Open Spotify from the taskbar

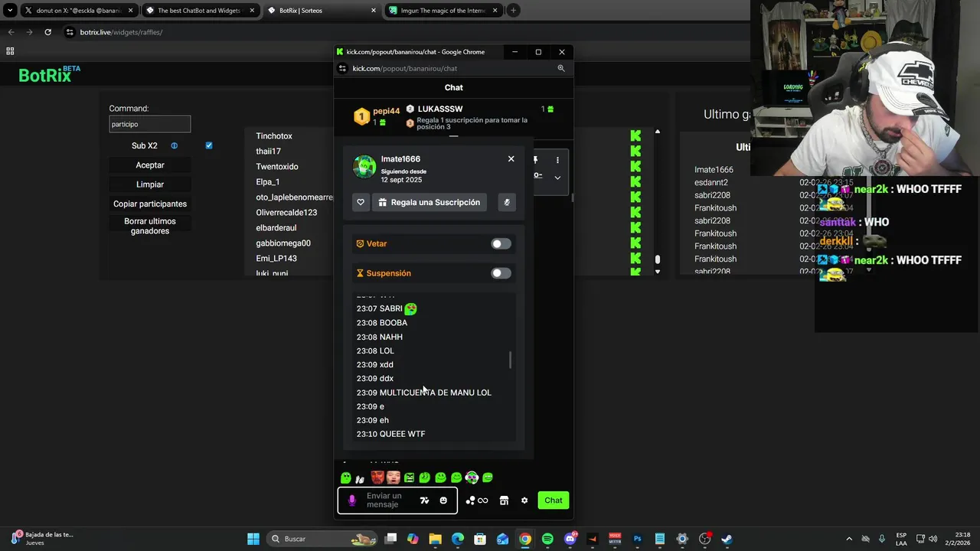coord(547,539)
